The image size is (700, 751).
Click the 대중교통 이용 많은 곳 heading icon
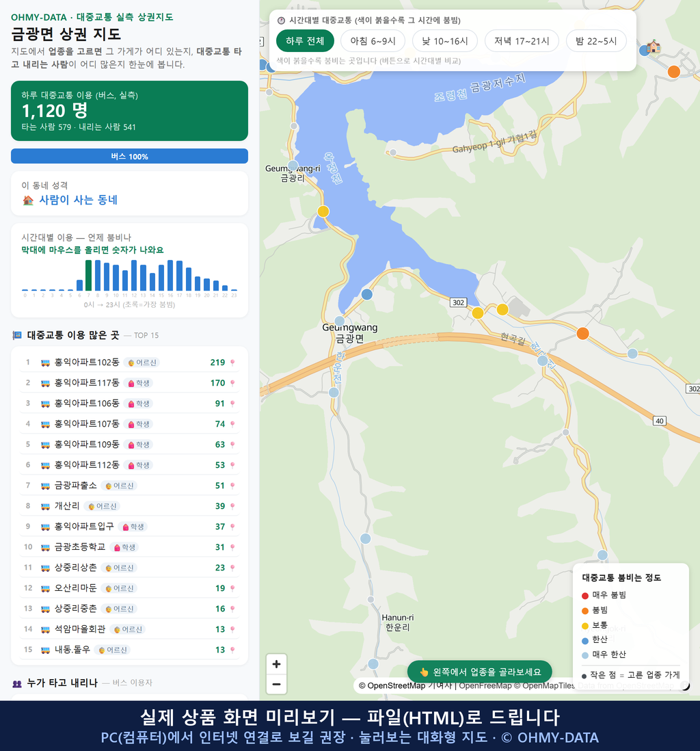(x=17, y=335)
